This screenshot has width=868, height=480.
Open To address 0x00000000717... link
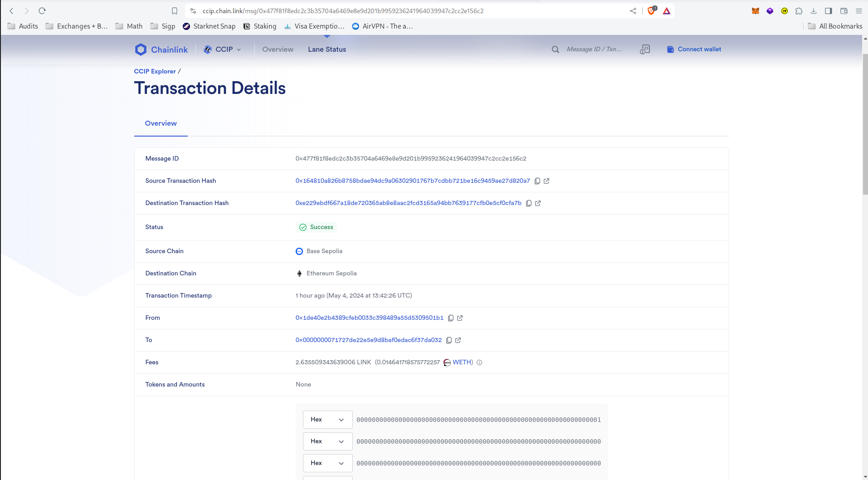(369, 340)
